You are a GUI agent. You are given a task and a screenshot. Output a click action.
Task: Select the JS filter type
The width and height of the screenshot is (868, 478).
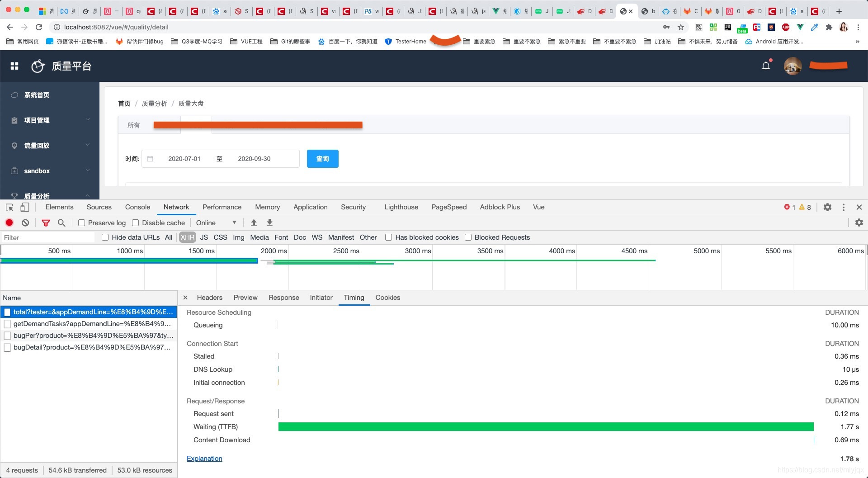pos(204,237)
